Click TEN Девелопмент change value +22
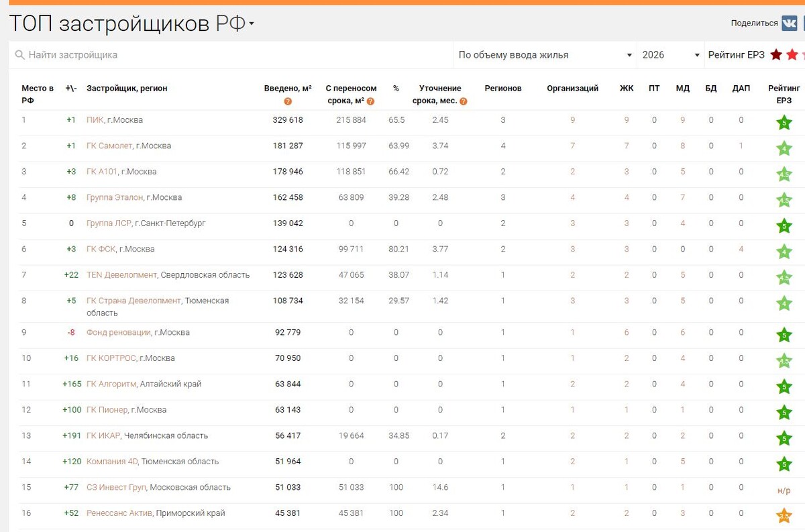The image size is (805, 532). [x=70, y=274]
